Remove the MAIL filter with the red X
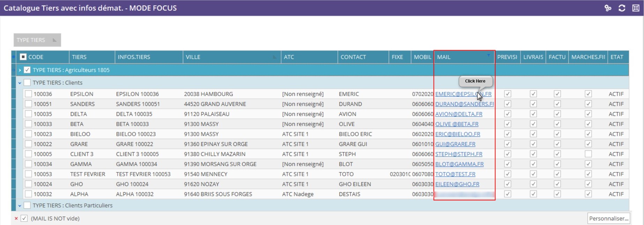The height and width of the screenshot is (225, 644). click(16, 218)
